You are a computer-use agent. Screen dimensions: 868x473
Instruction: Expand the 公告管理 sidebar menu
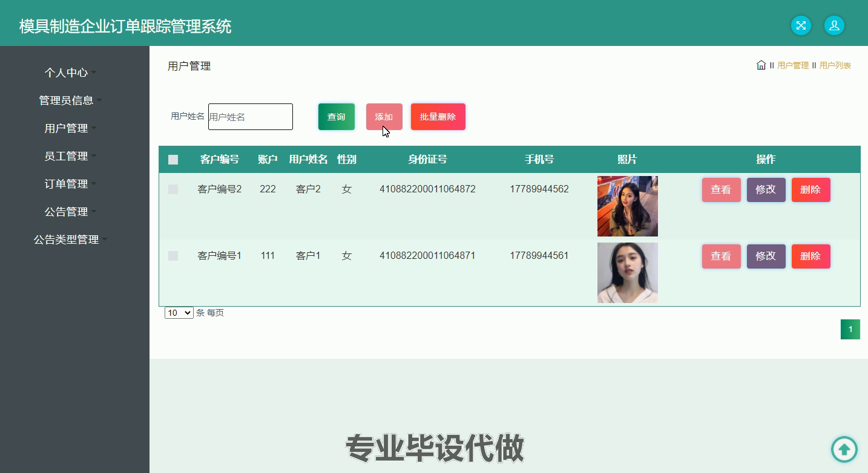click(x=70, y=212)
